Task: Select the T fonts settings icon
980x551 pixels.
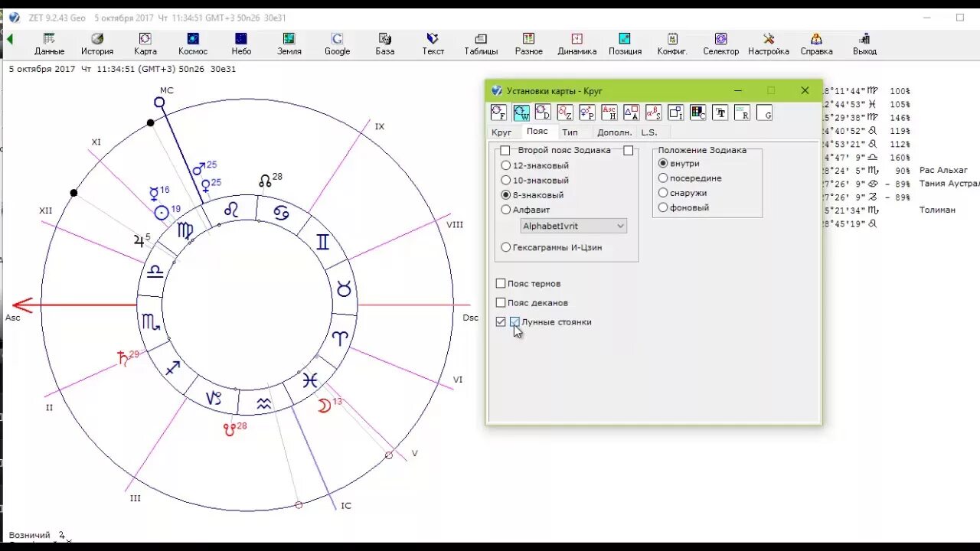Action: [720, 112]
